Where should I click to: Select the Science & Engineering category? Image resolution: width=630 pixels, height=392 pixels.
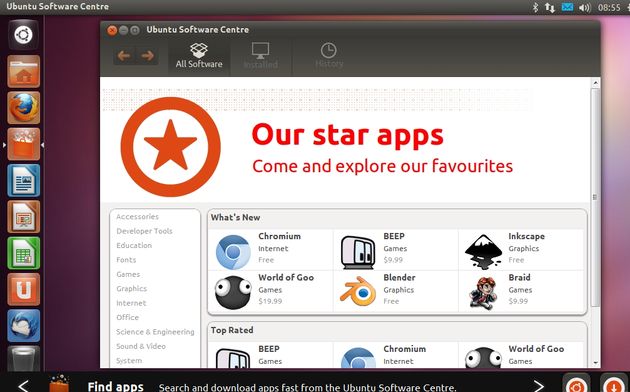coord(155,332)
